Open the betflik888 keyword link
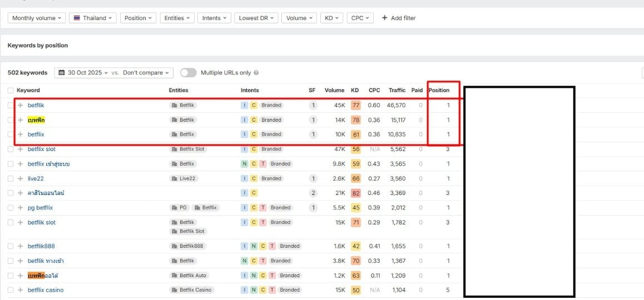This screenshot has height=300, width=644. pyautogui.click(x=41, y=246)
